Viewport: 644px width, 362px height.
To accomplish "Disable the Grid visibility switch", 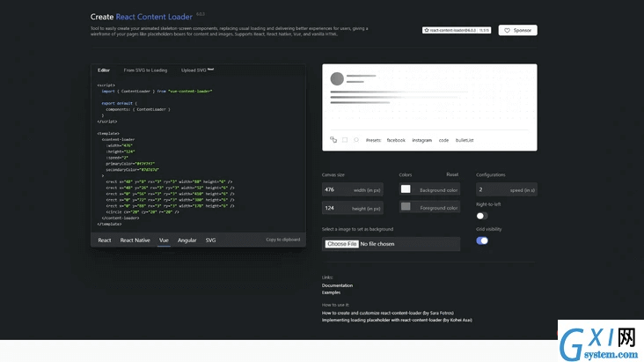I will point(482,240).
